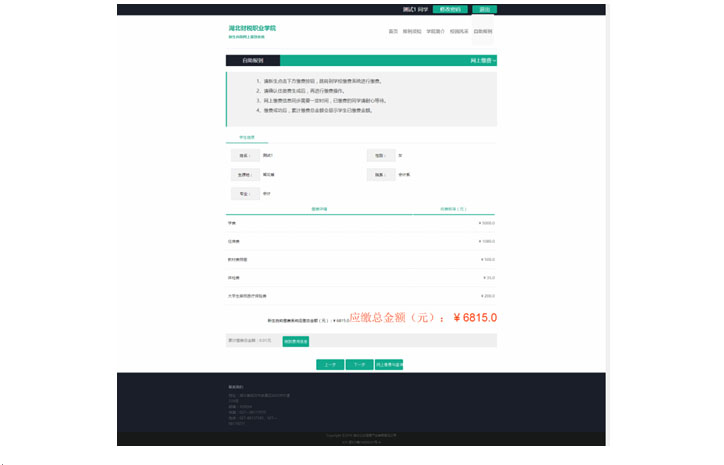This screenshot has height=465, width=724.
Task: Click the 专业 label field
Action: pyautogui.click(x=244, y=193)
